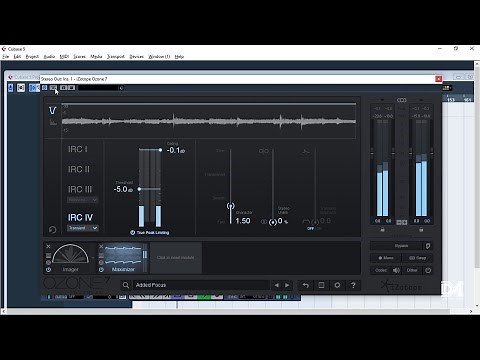This screenshot has width=480, height=360.
Task: Open the plugin toolbar preset dropdown field
Action: pyautogui.click(x=98, y=88)
